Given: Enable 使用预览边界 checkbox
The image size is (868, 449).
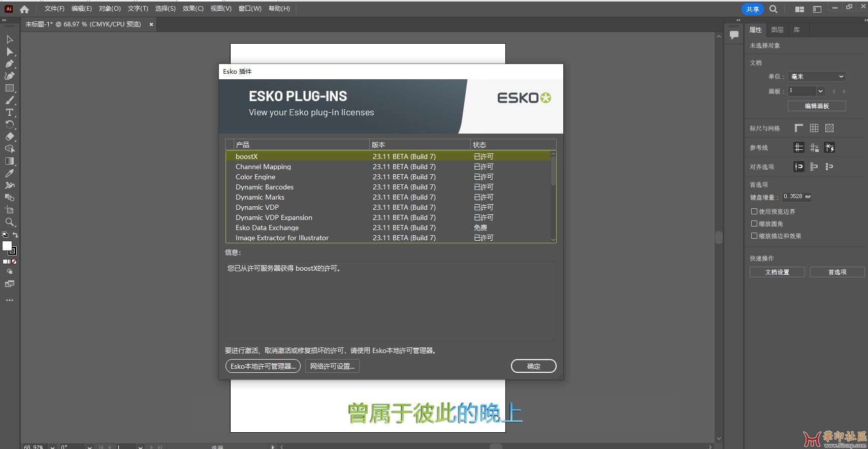Looking at the screenshot, I should [x=754, y=211].
